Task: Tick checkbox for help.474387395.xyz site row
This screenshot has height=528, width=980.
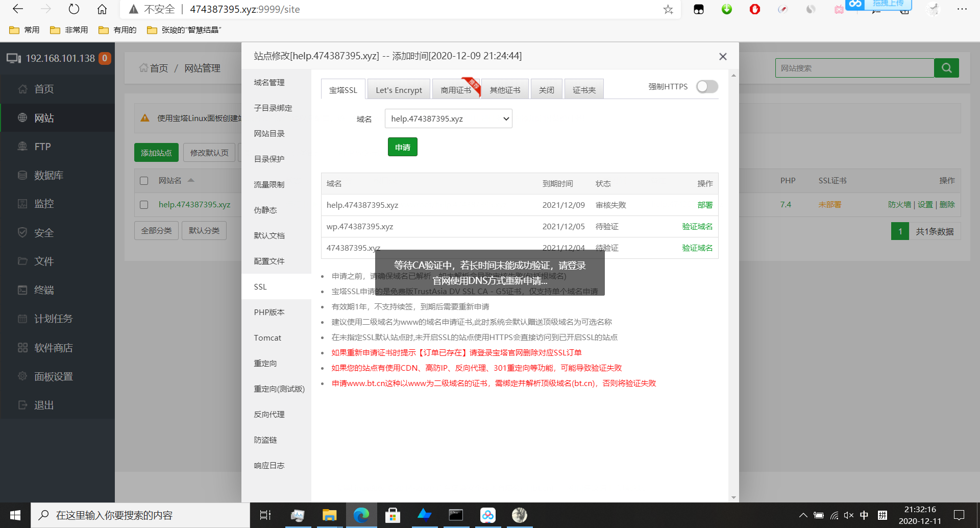Action: pyautogui.click(x=144, y=205)
